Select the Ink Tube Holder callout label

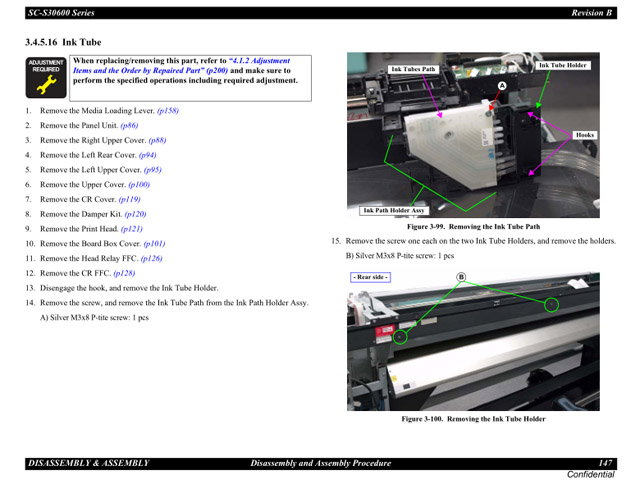pyautogui.click(x=563, y=66)
